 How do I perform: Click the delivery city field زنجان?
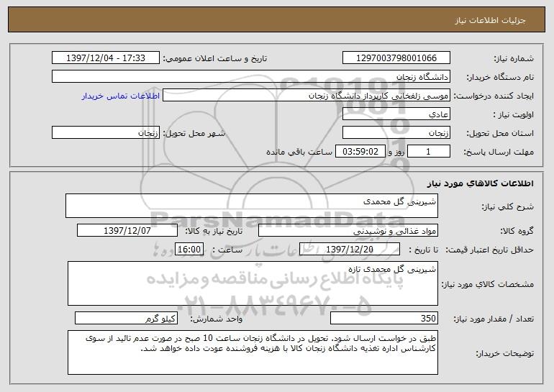pyautogui.click(x=106, y=133)
